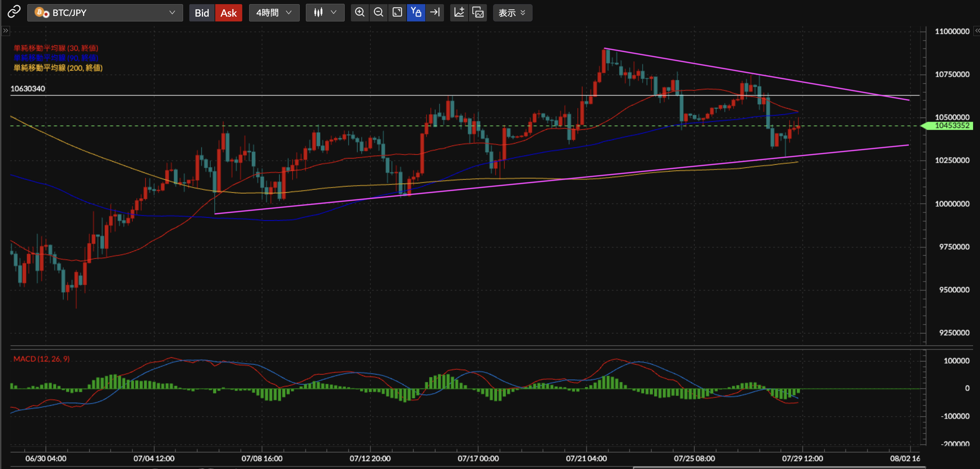Jump to latest candle arrow icon
This screenshot has height=469, width=980.
(x=434, y=12)
